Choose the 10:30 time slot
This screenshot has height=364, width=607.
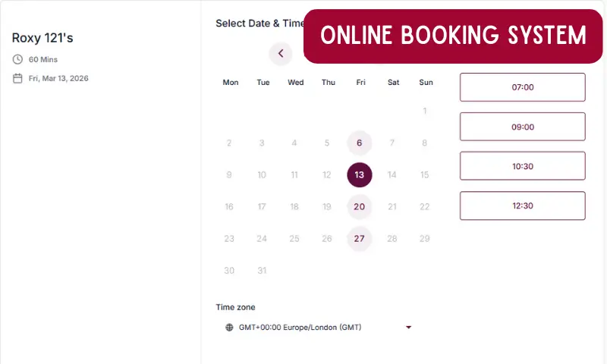522,166
